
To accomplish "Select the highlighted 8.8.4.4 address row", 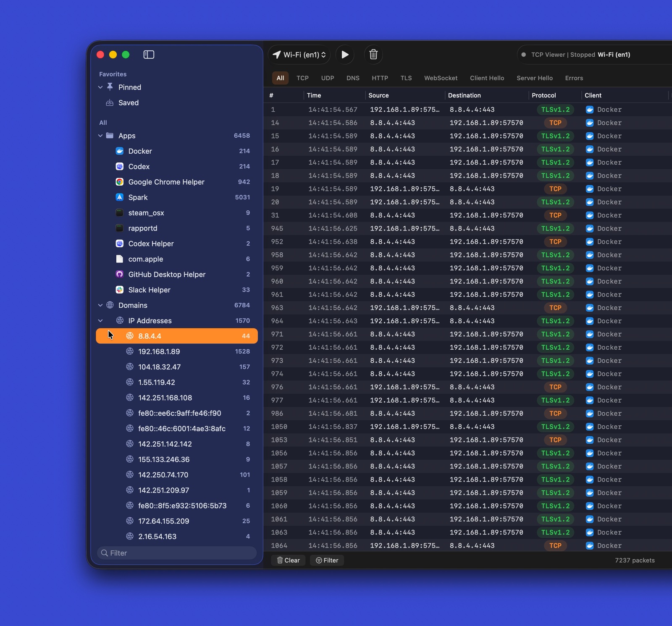I will [177, 336].
